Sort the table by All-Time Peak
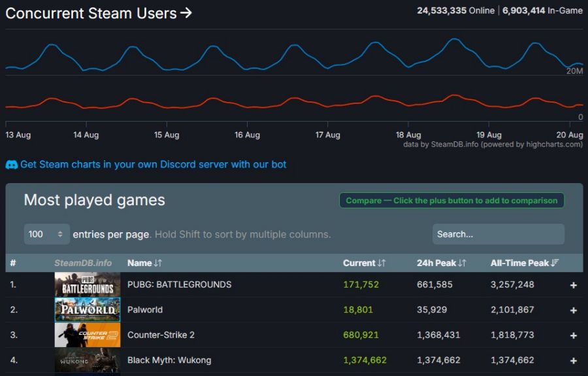588x376 pixels. click(x=525, y=263)
